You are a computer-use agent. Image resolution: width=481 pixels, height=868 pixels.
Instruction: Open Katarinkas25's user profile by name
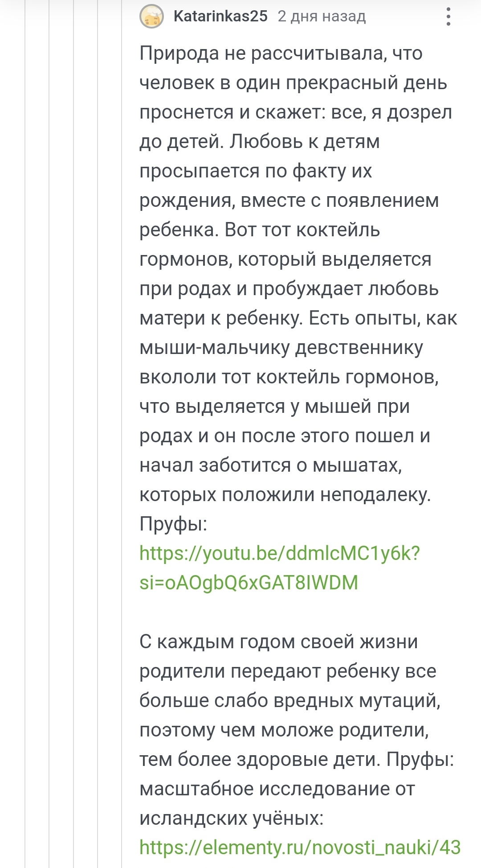click(x=220, y=16)
